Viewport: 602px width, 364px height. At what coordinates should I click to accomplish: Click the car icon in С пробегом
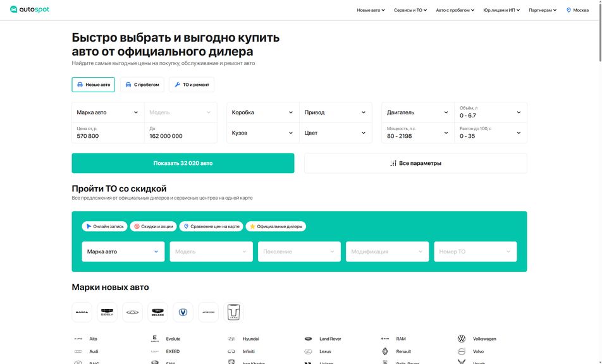[x=128, y=85]
